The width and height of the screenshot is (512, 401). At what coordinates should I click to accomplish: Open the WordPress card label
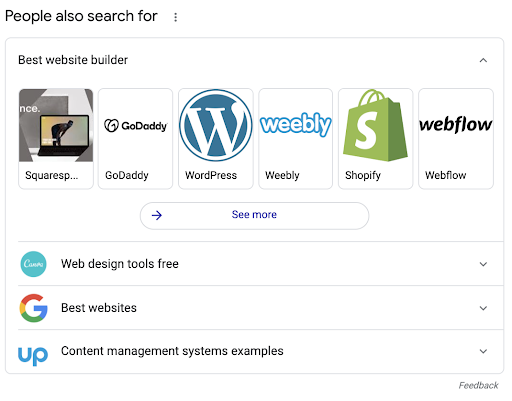(211, 175)
